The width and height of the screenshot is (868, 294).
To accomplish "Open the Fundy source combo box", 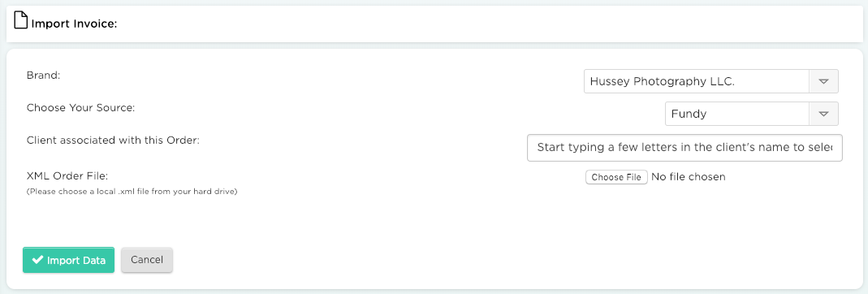I will [751, 114].
